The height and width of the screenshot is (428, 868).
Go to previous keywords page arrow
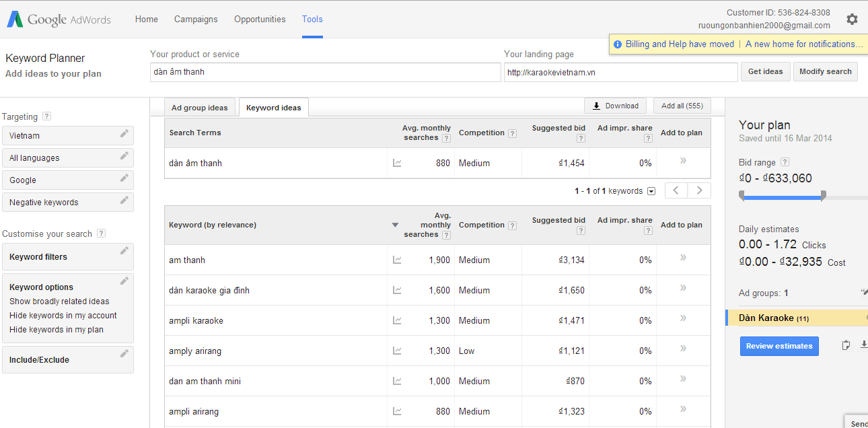676,190
